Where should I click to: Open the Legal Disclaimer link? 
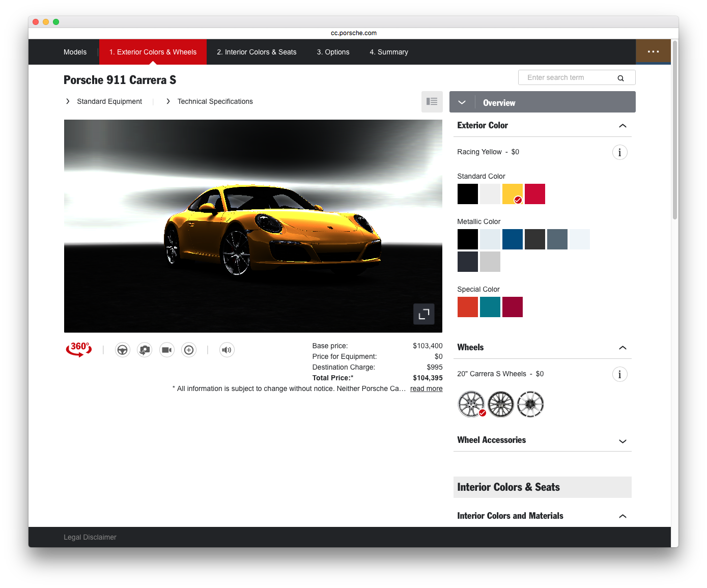point(90,537)
